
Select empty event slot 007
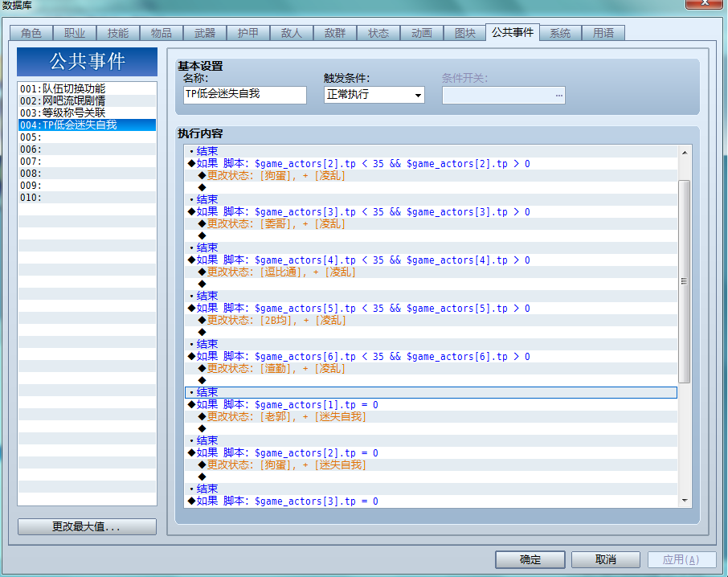click(87, 161)
